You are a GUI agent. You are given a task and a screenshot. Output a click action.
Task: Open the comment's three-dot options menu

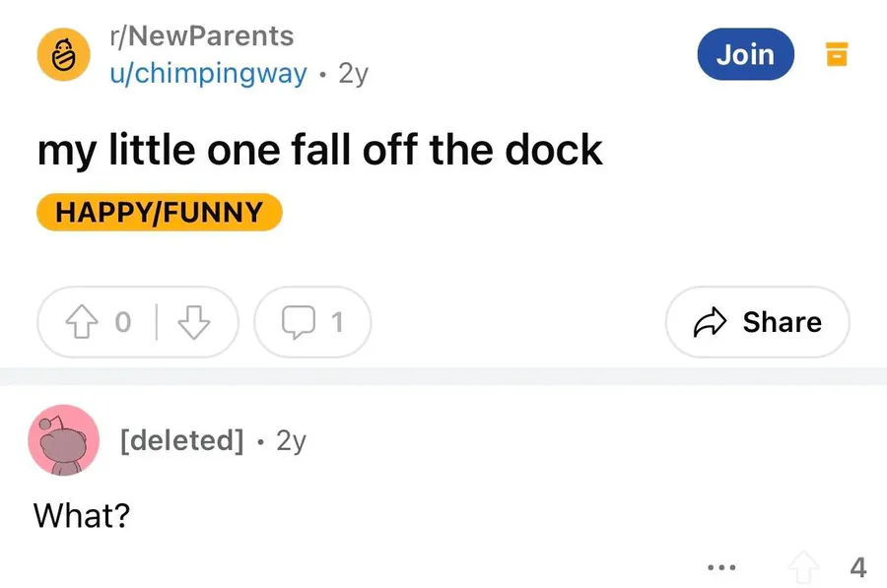click(721, 567)
